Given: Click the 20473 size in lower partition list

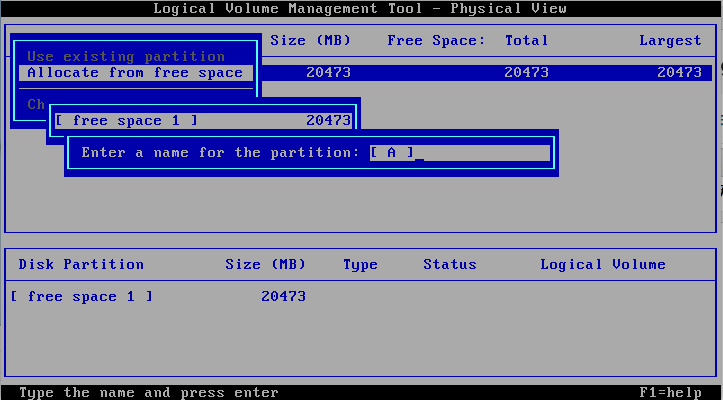Looking at the screenshot, I should 283,297.
